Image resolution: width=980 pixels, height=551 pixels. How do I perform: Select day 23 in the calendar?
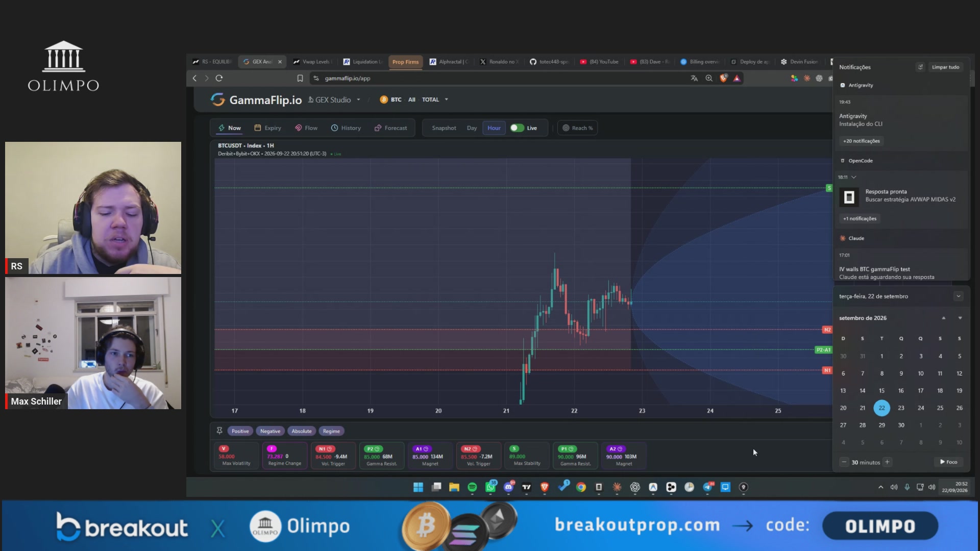tap(901, 408)
